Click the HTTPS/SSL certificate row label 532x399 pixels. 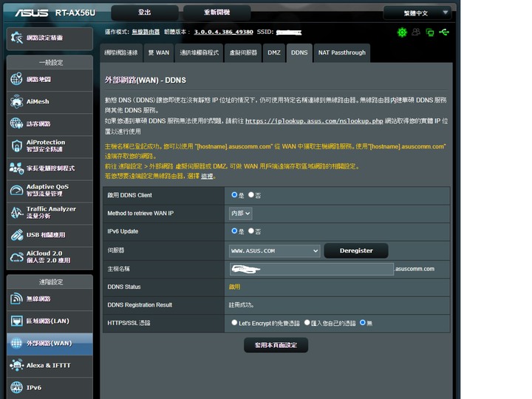pos(129,323)
